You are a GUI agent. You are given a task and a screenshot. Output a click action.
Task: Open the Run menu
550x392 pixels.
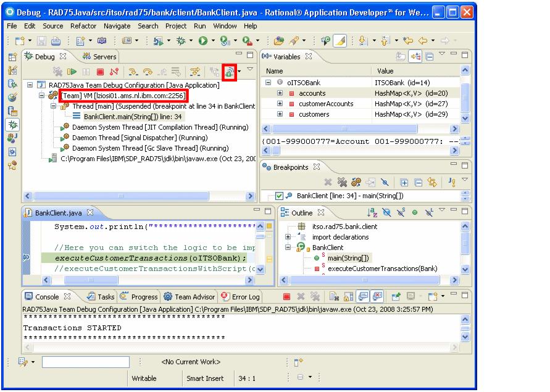click(x=199, y=26)
